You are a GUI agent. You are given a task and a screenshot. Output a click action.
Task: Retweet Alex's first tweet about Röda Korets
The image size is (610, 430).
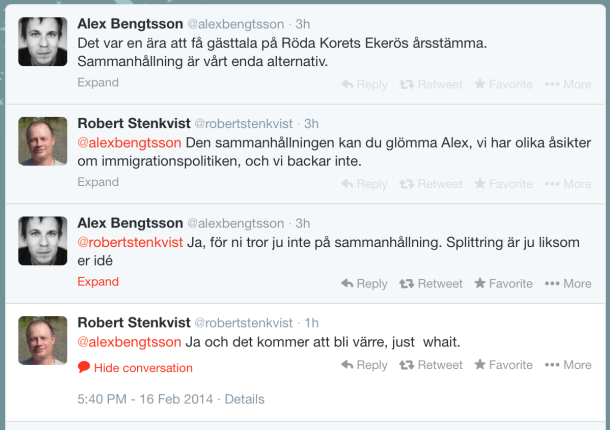click(430, 85)
